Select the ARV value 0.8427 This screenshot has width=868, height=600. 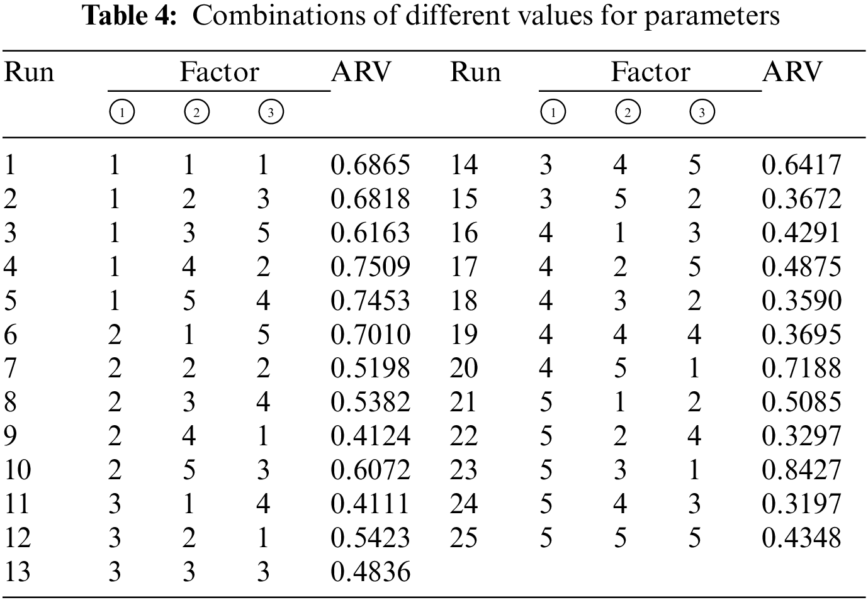point(801,470)
